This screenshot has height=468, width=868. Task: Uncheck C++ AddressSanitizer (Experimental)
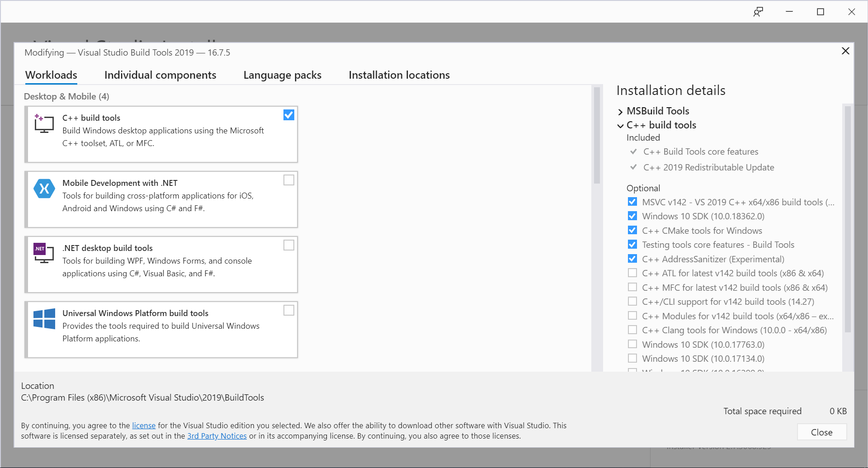pos(632,259)
